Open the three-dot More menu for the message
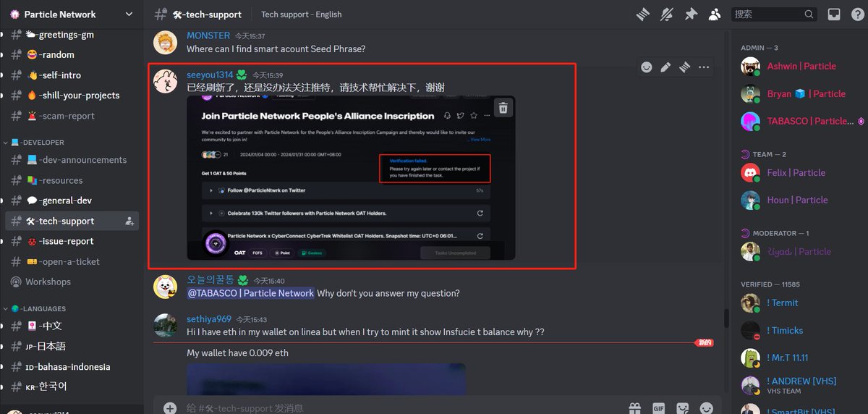Image resolution: width=868 pixels, height=414 pixels. (x=704, y=67)
